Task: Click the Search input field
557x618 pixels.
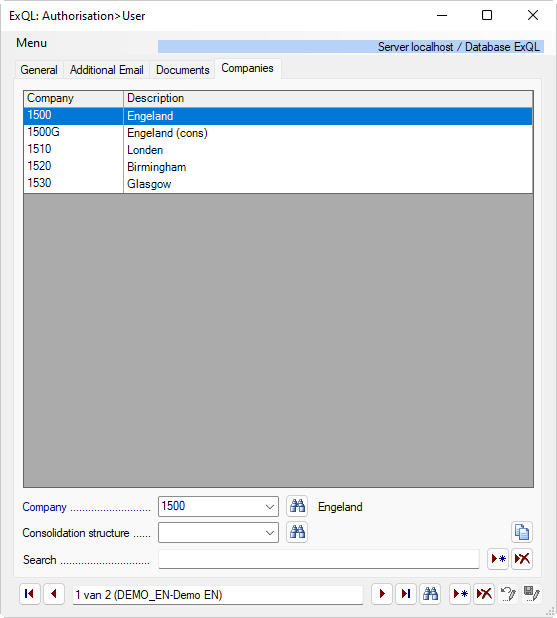Action: (319, 559)
